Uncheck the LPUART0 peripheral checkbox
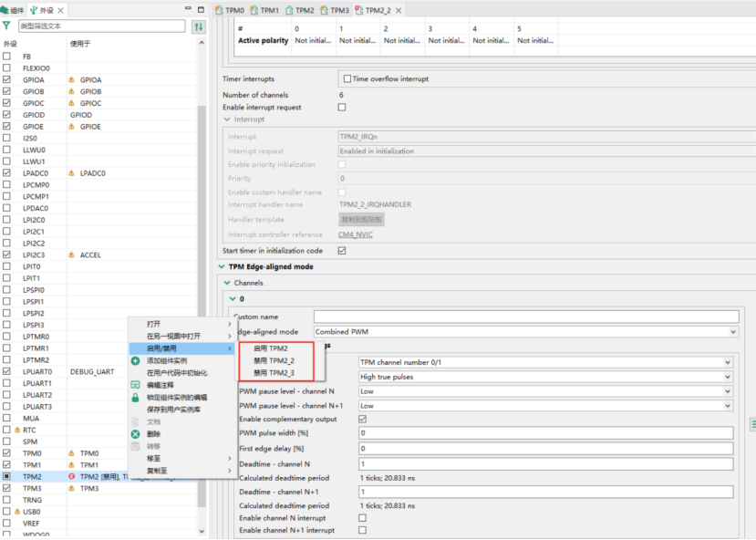Image resolution: width=756 pixels, height=540 pixels. click(x=7, y=371)
